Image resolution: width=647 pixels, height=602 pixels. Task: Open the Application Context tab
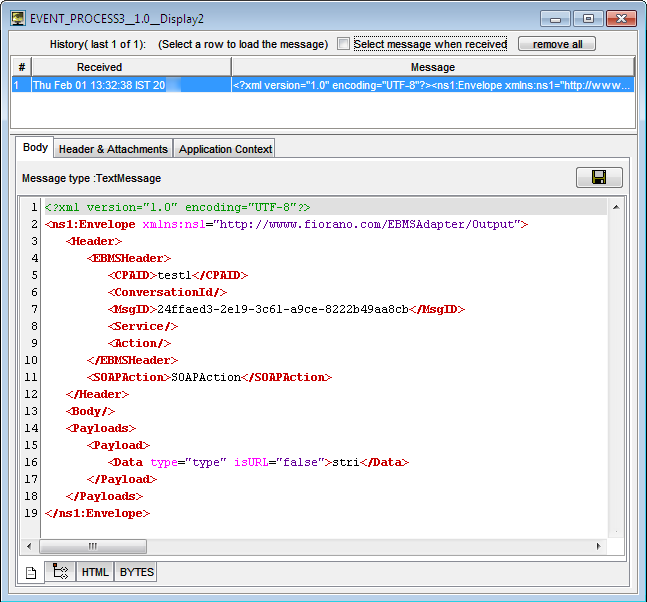click(x=225, y=149)
